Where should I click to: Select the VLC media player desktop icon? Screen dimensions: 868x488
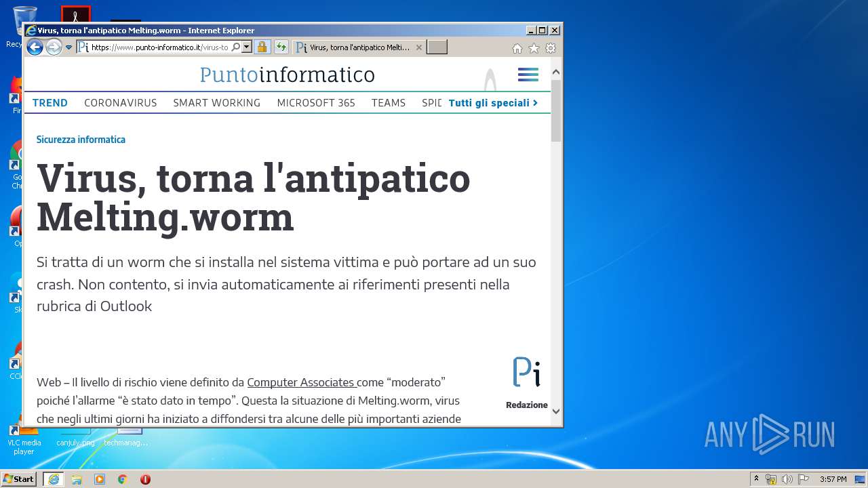coord(24,440)
